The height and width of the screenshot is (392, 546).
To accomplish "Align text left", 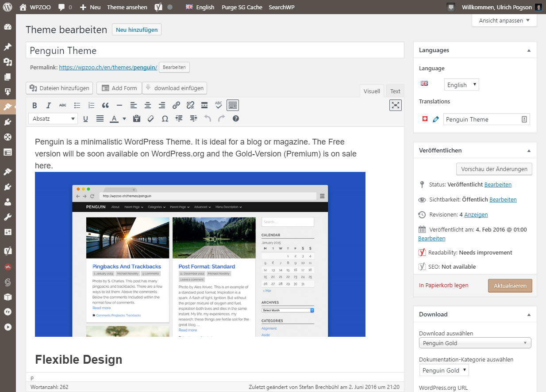I will (134, 105).
